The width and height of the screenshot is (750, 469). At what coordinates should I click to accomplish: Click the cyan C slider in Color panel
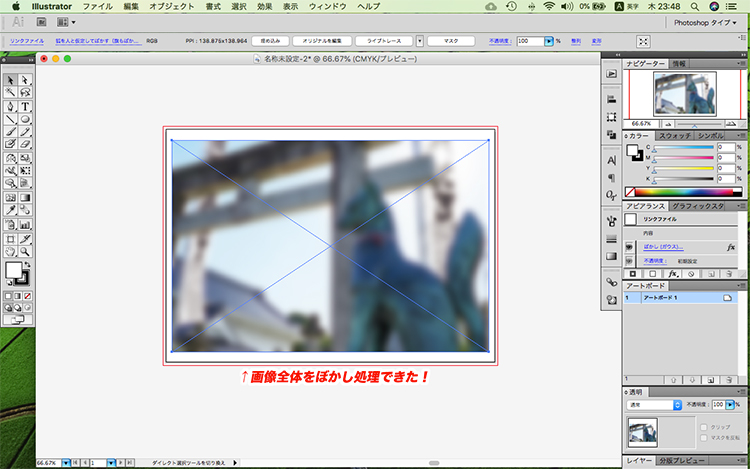coord(684,147)
